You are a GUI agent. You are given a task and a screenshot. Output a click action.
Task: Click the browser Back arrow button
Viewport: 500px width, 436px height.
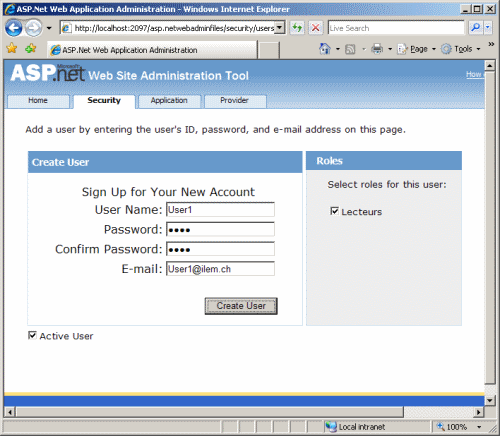(x=14, y=28)
